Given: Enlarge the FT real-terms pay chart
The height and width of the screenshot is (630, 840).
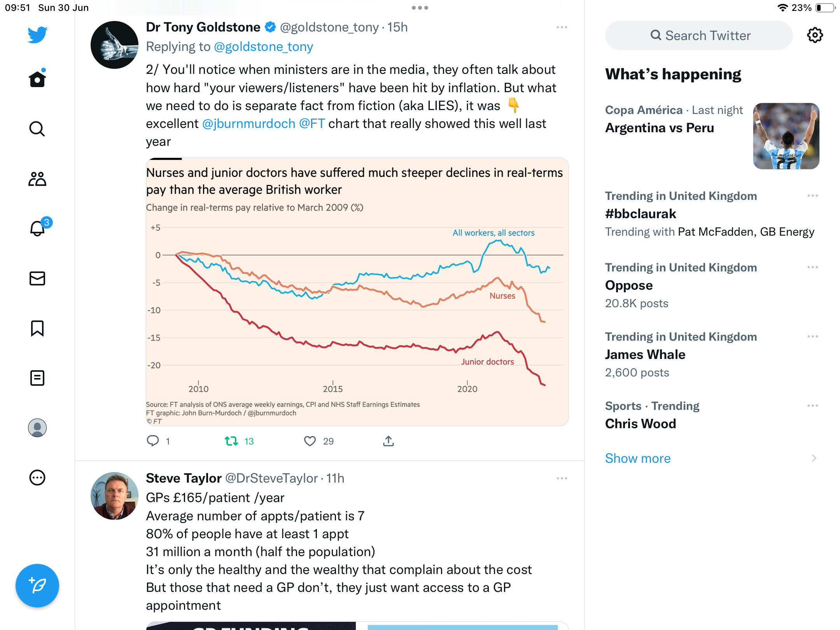Looking at the screenshot, I should 357,292.
